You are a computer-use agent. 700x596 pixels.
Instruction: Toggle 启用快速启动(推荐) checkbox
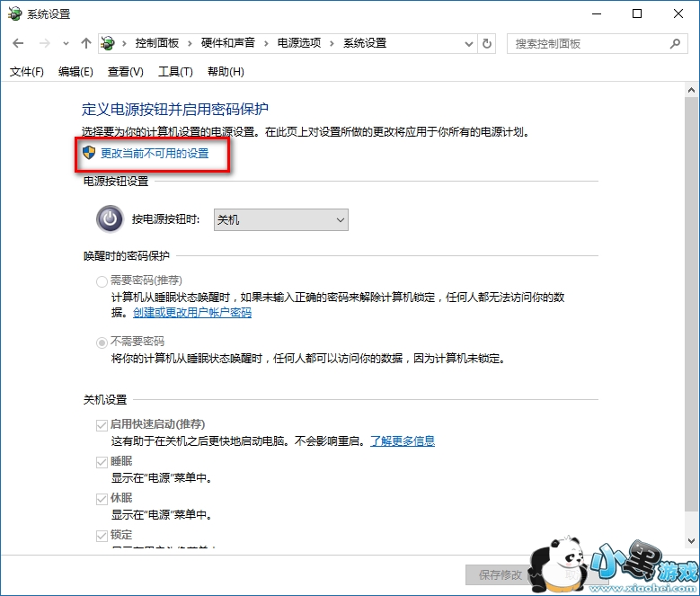102,425
